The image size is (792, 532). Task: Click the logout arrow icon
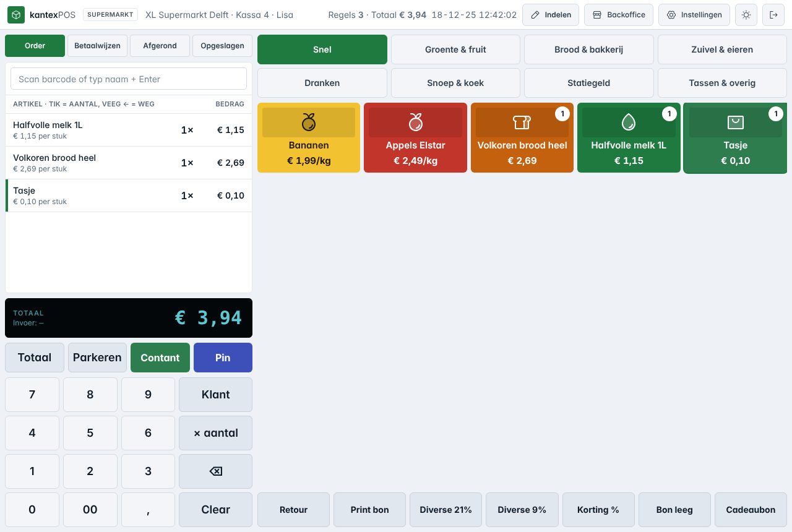(x=773, y=15)
